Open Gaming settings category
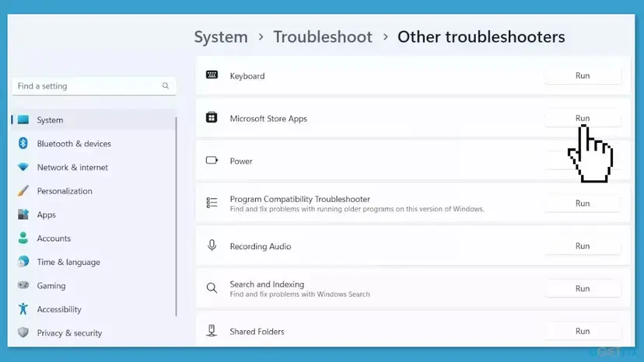 coord(93,285)
